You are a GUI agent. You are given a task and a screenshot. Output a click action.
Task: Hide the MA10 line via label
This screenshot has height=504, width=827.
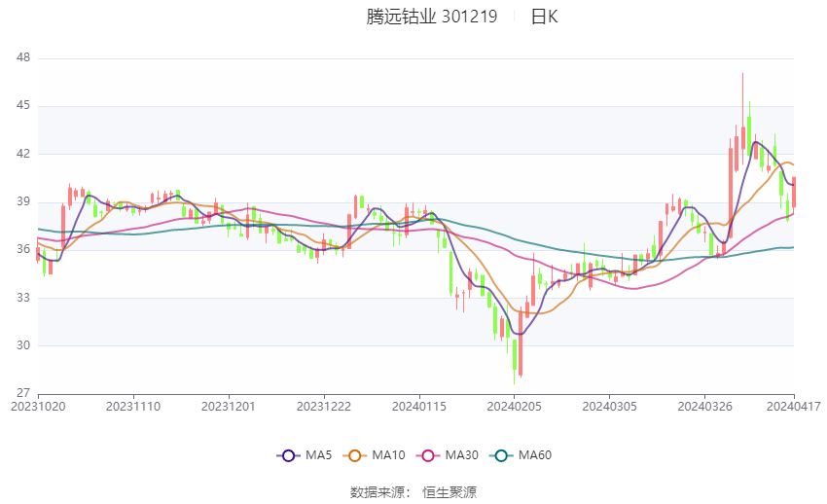click(388, 455)
